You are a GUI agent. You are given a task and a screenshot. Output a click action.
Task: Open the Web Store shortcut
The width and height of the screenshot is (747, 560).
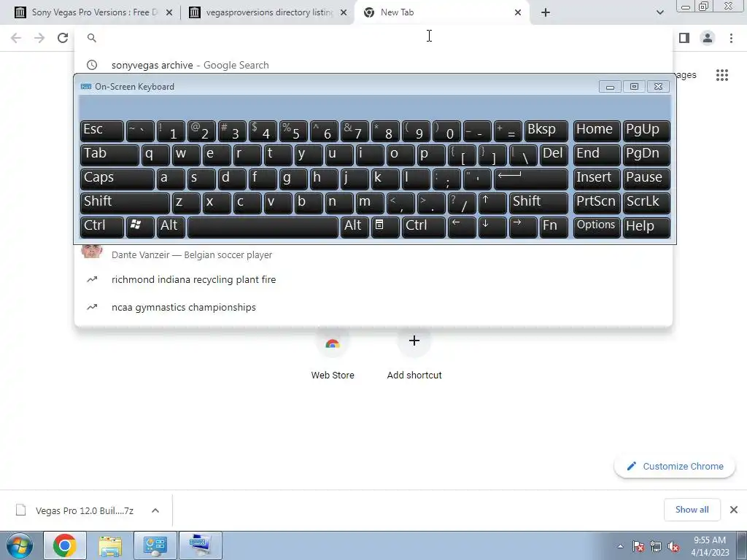click(x=333, y=355)
